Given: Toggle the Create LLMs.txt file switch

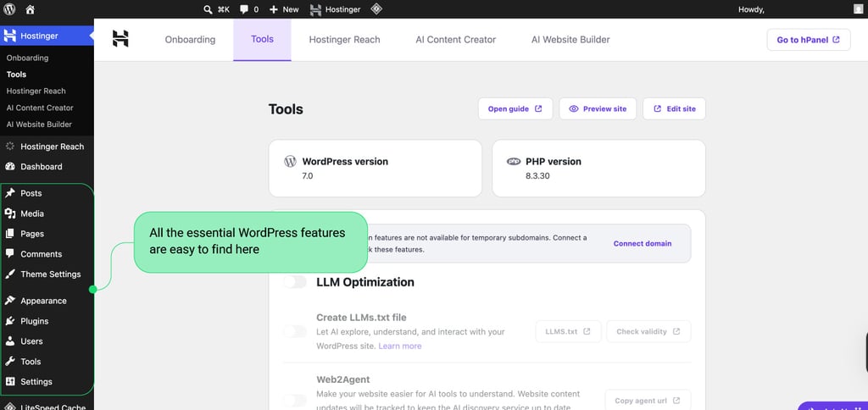Looking at the screenshot, I should (294, 331).
